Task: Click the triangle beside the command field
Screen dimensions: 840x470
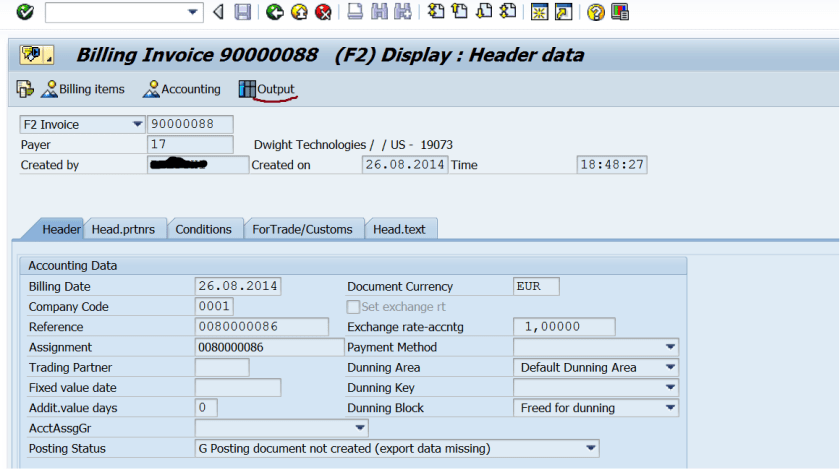Action: 218,12
